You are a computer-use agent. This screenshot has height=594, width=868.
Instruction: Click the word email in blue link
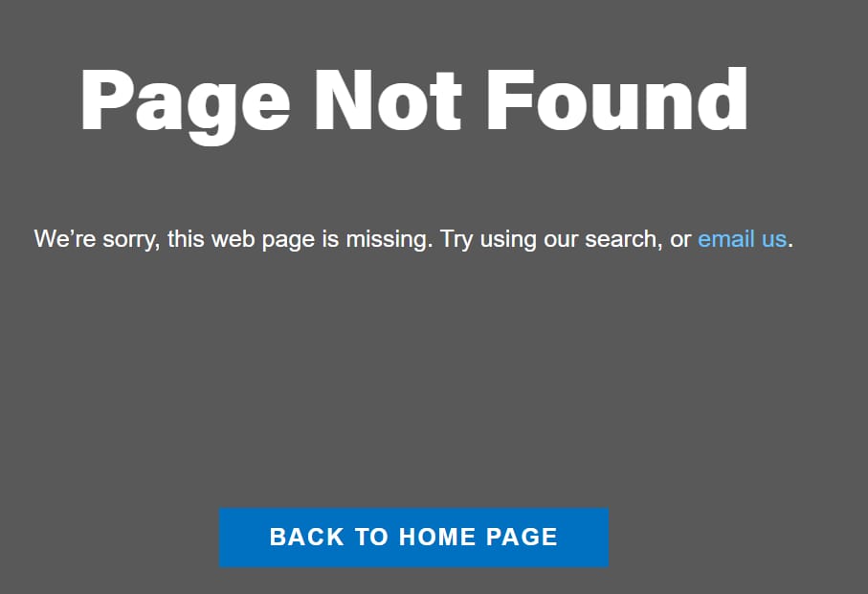pos(726,239)
